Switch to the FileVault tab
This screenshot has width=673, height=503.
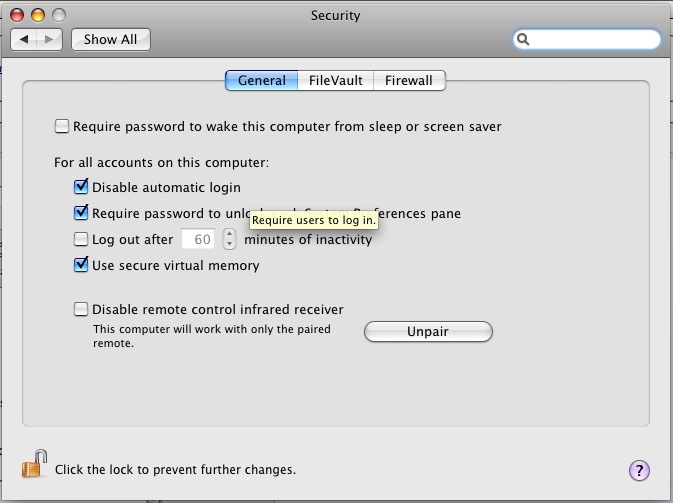click(336, 80)
